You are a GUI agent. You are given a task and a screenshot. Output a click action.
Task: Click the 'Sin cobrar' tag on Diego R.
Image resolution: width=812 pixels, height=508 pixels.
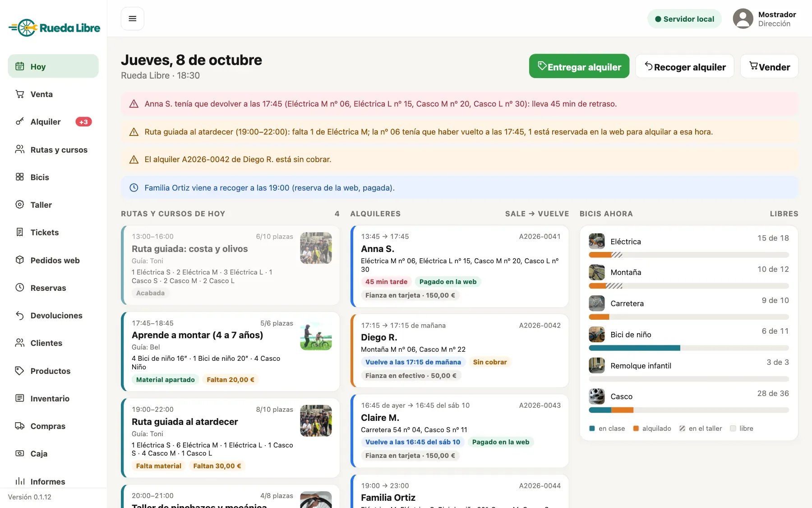coord(490,362)
